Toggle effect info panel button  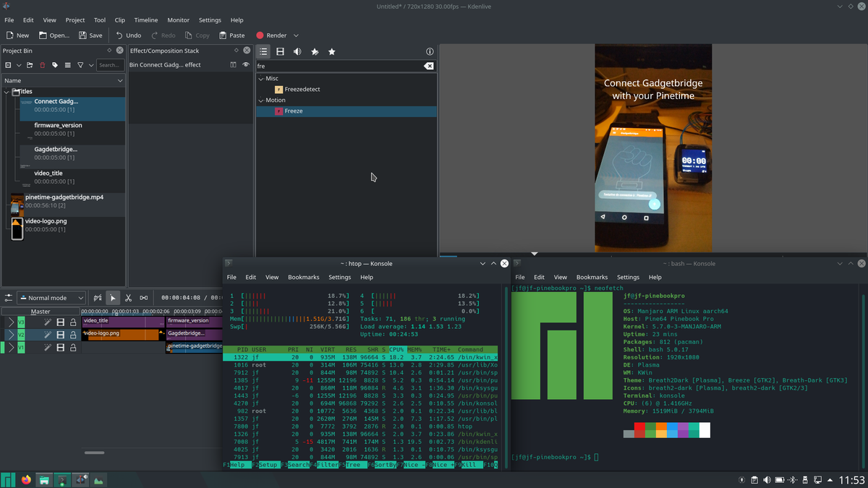pyautogui.click(x=430, y=51)
